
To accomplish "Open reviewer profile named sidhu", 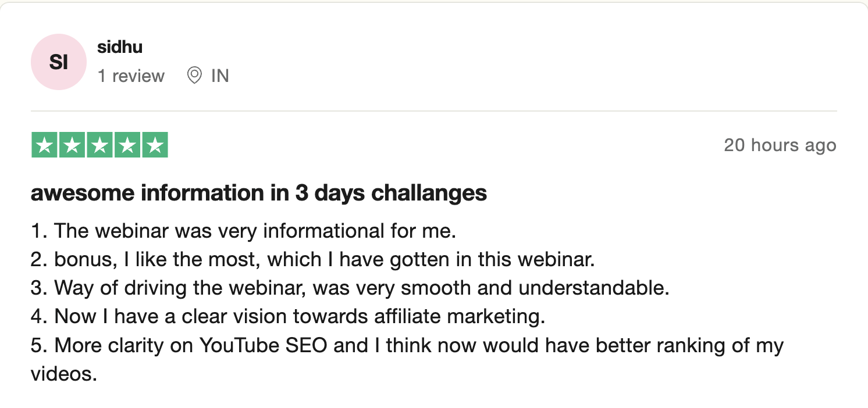I will (120, 47).
